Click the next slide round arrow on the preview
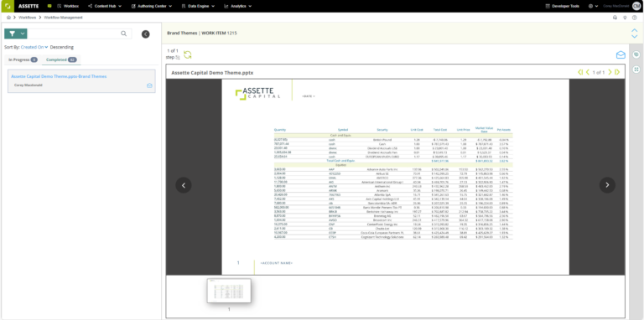Image resolution: width=644 pixels, height=320 pixels. (607, 185)
